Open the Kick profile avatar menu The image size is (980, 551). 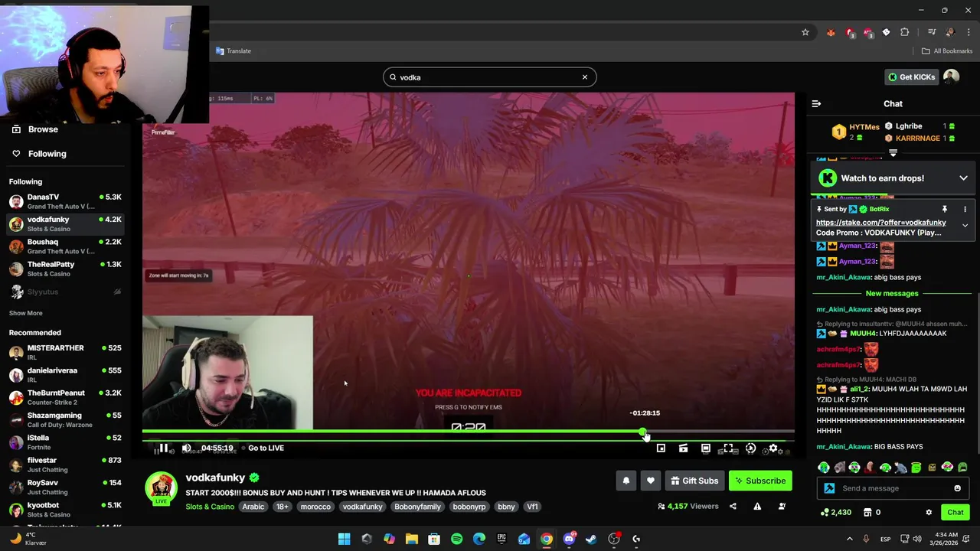coord(951,77)
